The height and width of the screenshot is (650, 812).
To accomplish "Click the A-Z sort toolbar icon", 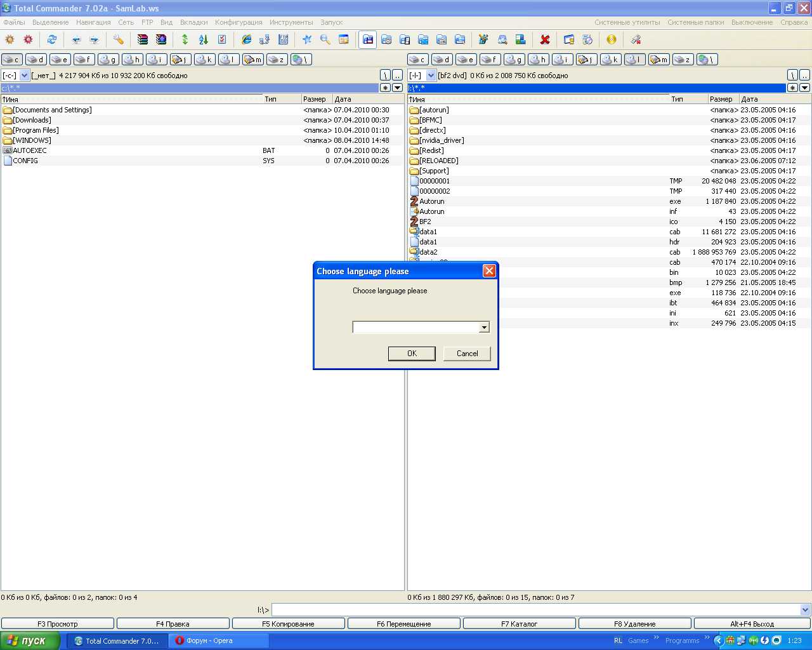I will (204, 39).
